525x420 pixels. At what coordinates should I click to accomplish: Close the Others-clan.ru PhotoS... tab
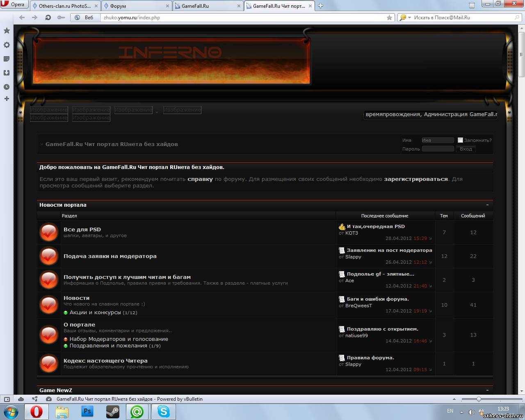(x=96, y=6)
